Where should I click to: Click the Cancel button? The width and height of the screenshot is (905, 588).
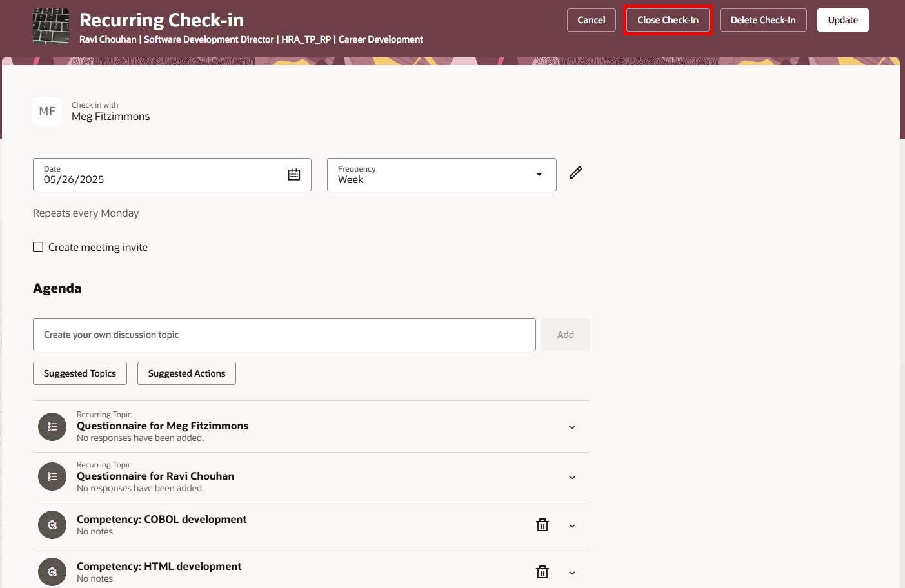click(592, 20)
